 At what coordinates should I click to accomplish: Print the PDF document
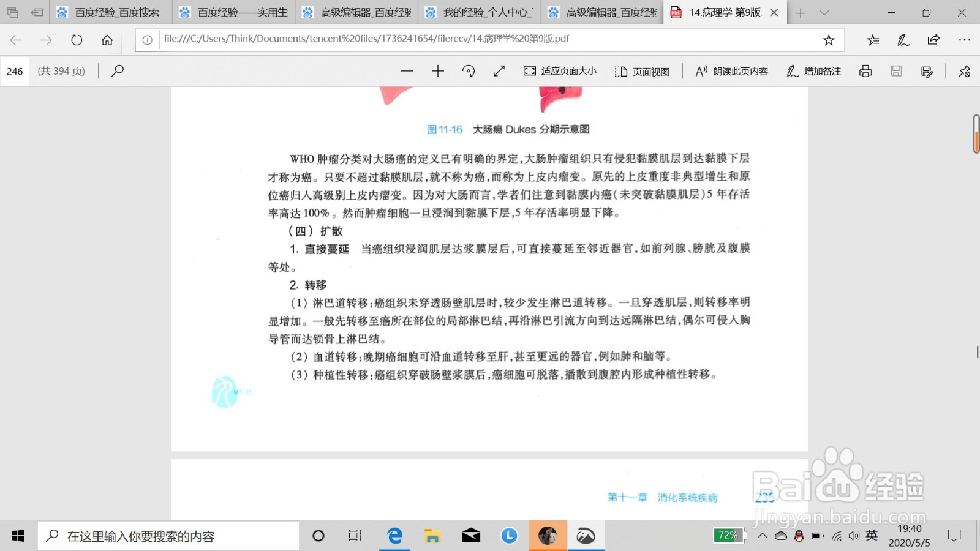(x=865, y=71)
